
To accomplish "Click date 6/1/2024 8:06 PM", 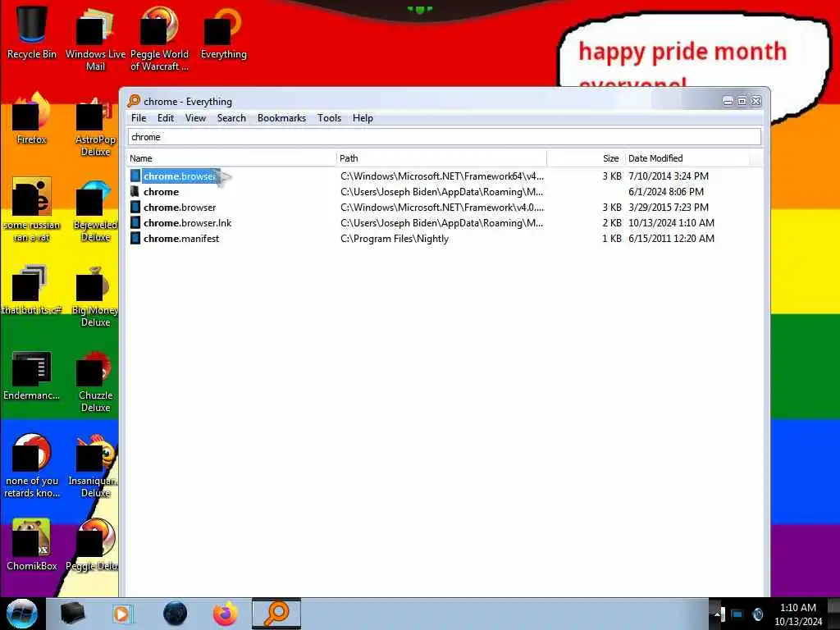I will 666,192.
